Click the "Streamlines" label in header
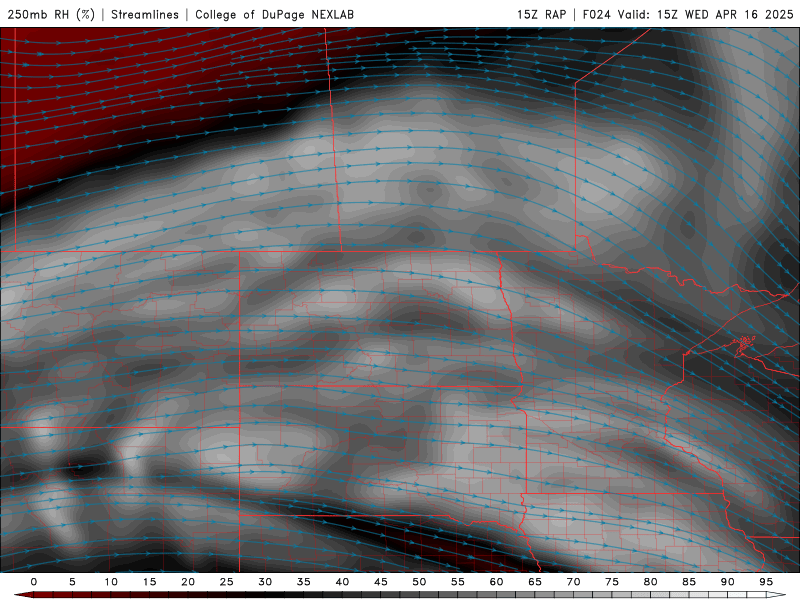 145,14
